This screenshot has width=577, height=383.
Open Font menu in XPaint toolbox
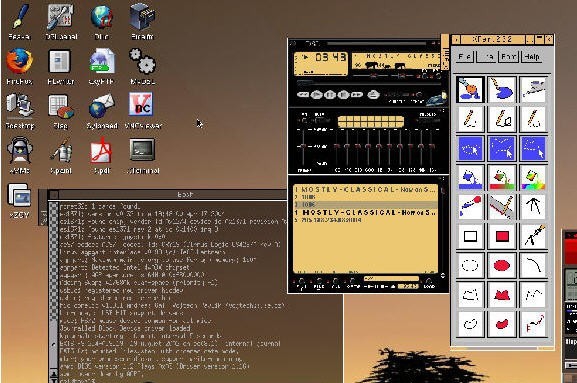509,57
